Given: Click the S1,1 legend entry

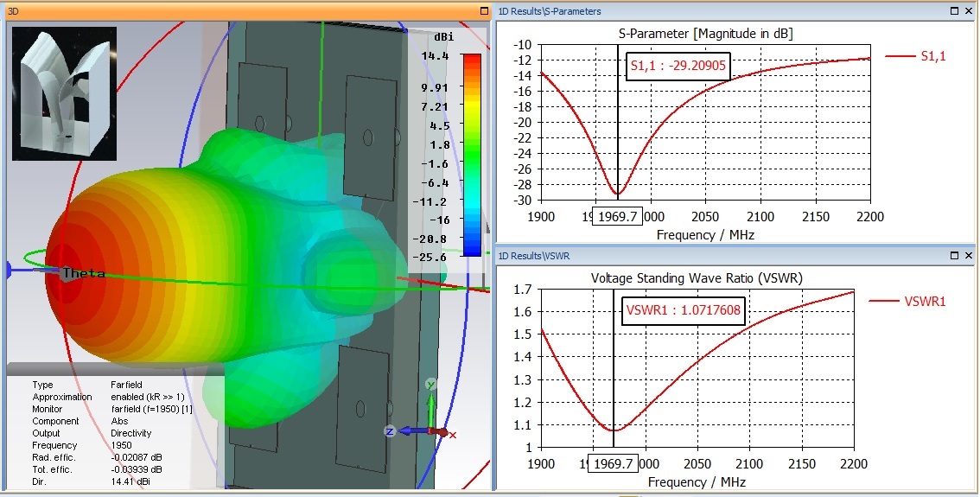Looking at the screenshot, I should point(916,56).
